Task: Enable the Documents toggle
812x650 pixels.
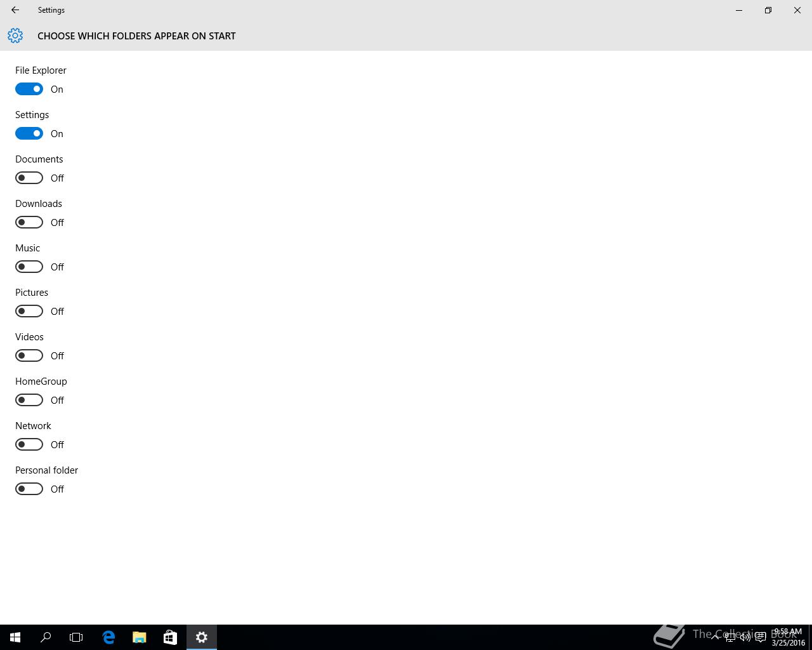Action: point(29,178)
